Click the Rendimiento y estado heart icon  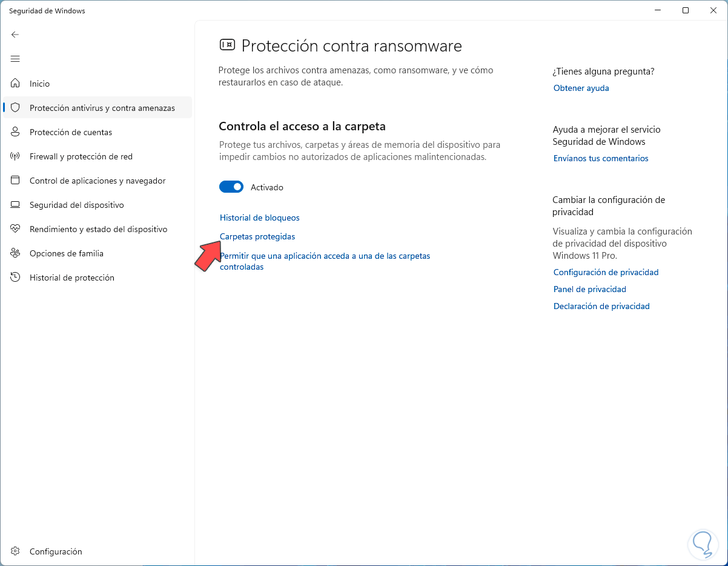click(x=16, y=229)
